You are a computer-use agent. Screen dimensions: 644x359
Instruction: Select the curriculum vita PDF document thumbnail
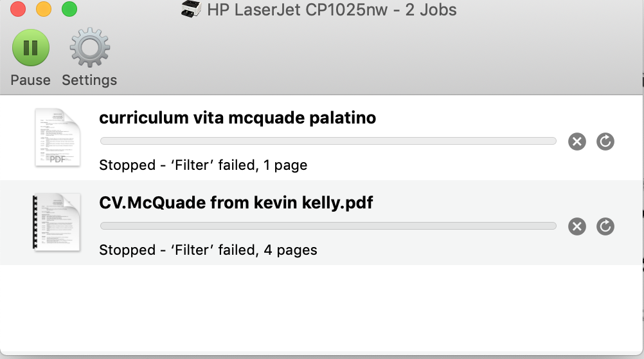57,137
